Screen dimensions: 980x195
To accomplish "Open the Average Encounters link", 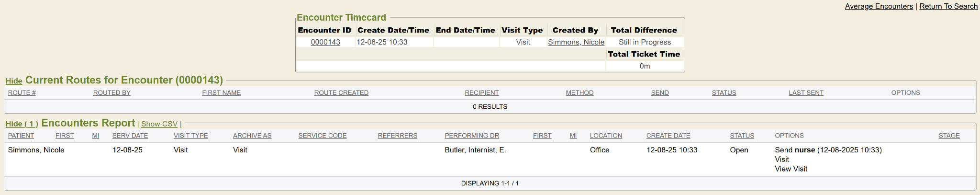I will coord(879,6).
